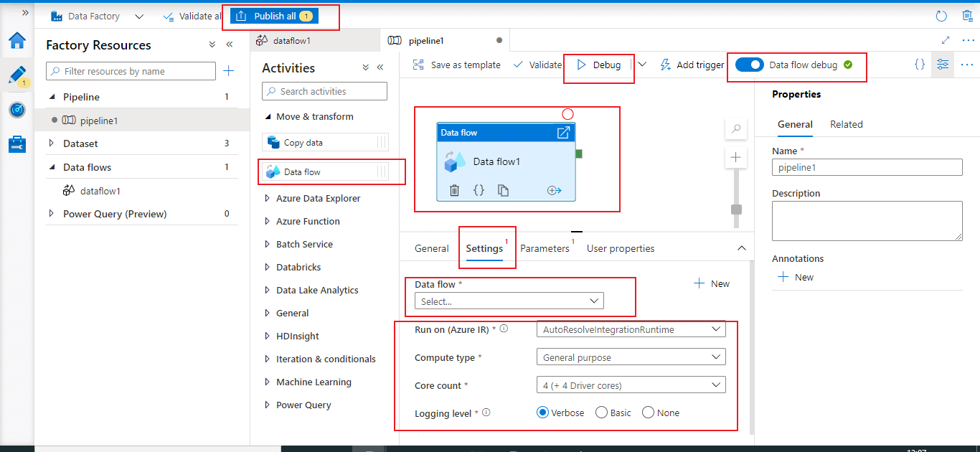Click the pipeline Name field

[x=867, y=167]
